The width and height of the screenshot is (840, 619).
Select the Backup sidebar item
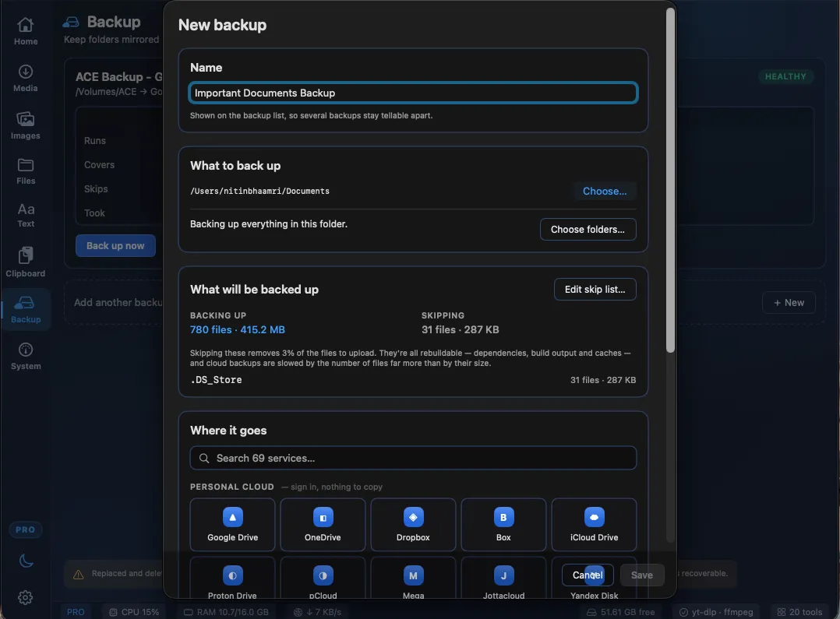(25, 310)
